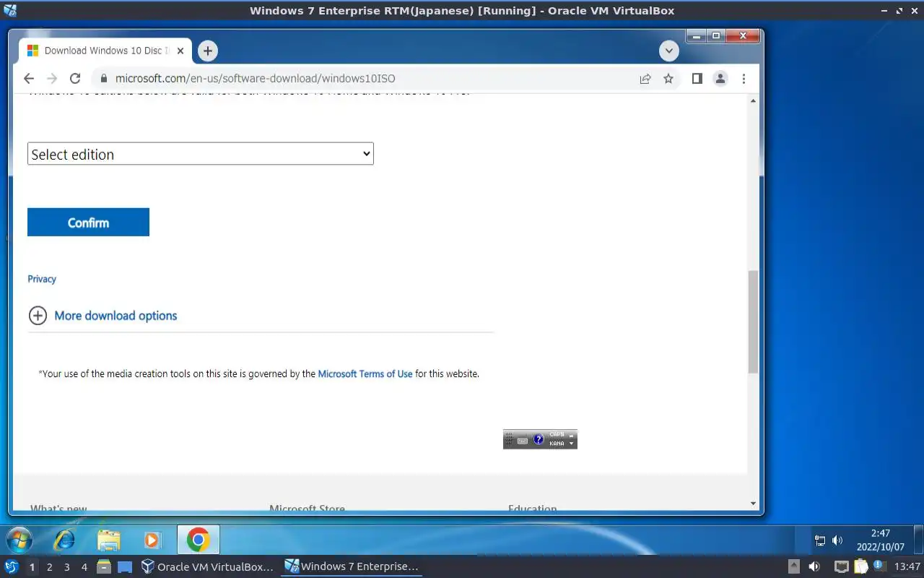Select Windows 7 Enterprise taskbar entry
924x578 pixels.
[352, 567]
